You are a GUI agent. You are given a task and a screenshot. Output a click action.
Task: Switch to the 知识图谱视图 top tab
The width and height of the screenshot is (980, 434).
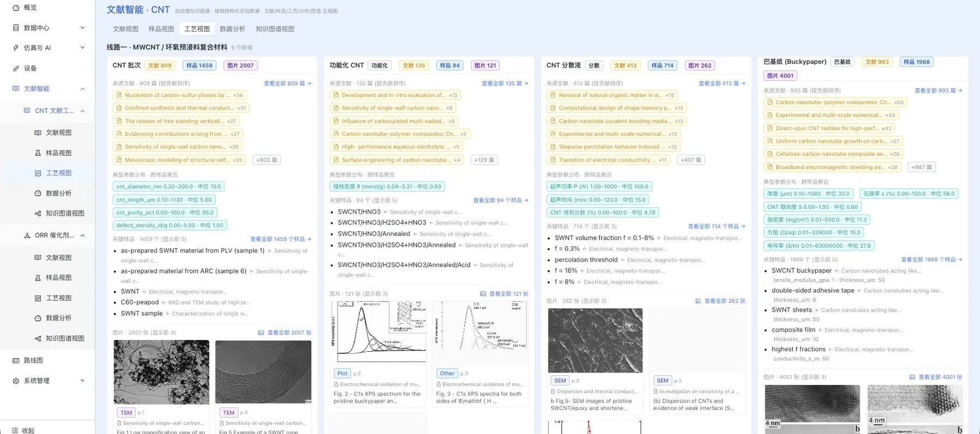click(275, 29)
